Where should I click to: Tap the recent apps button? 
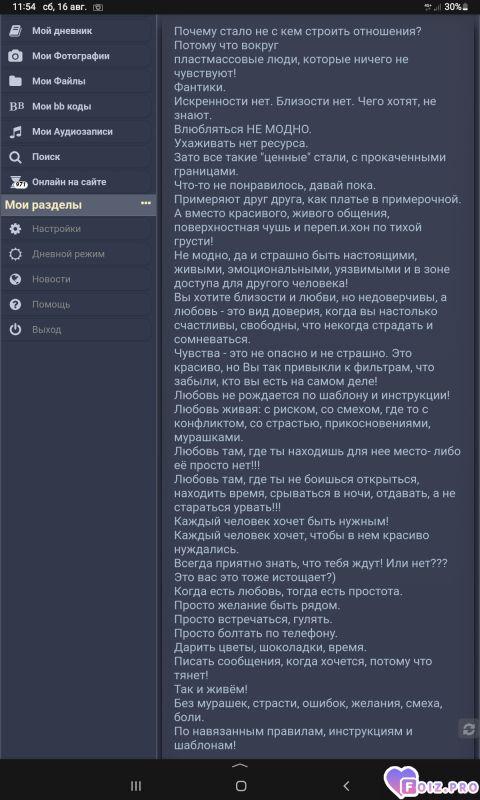tap(136, 786)
